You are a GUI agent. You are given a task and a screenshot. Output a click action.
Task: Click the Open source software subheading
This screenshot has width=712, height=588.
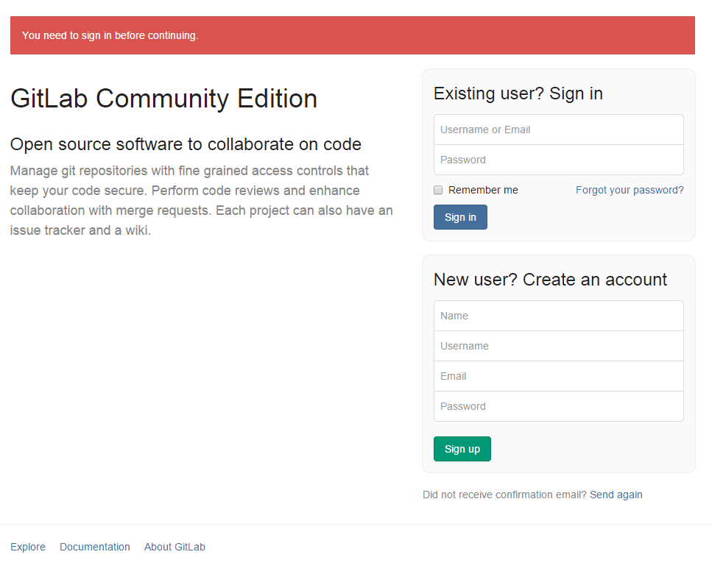tap(186, 144)
